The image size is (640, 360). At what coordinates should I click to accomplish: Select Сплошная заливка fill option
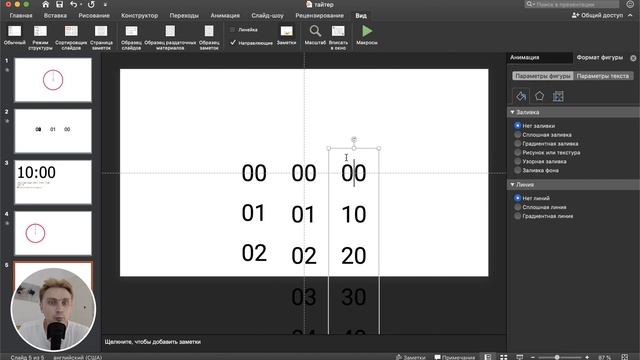point(518,135)
